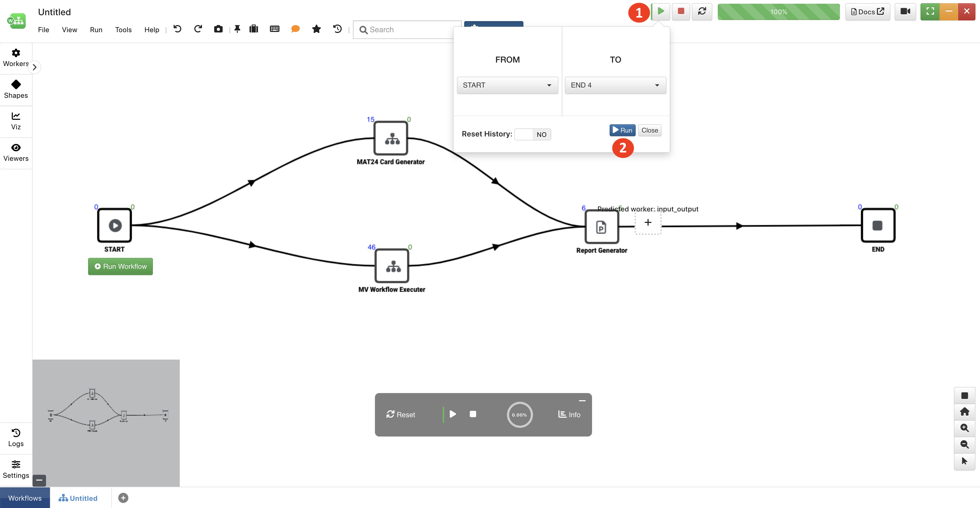Click the 0.00% circular progress indicator
The width and height of the screenshot is (980, 508).
click(519, 415)
